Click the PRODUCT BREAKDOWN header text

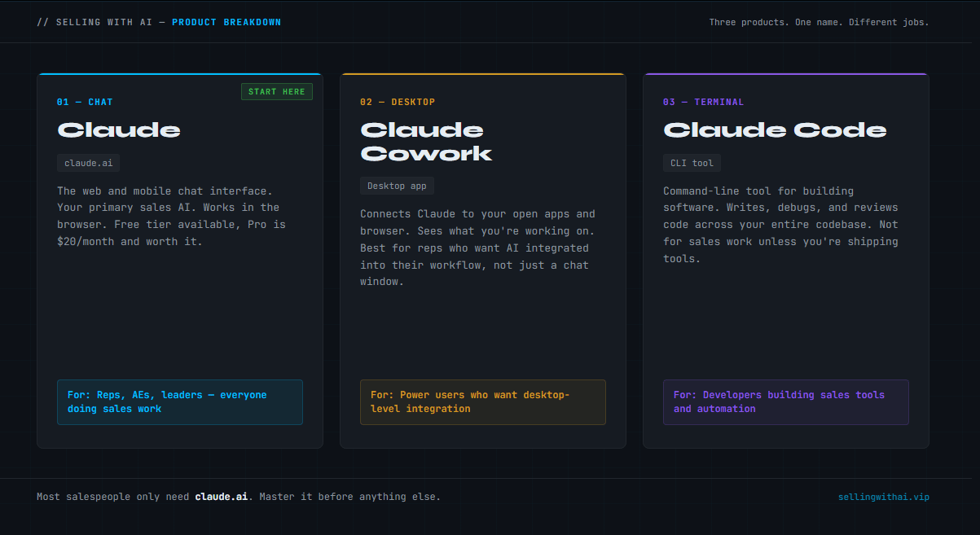[x=226, y=22]
